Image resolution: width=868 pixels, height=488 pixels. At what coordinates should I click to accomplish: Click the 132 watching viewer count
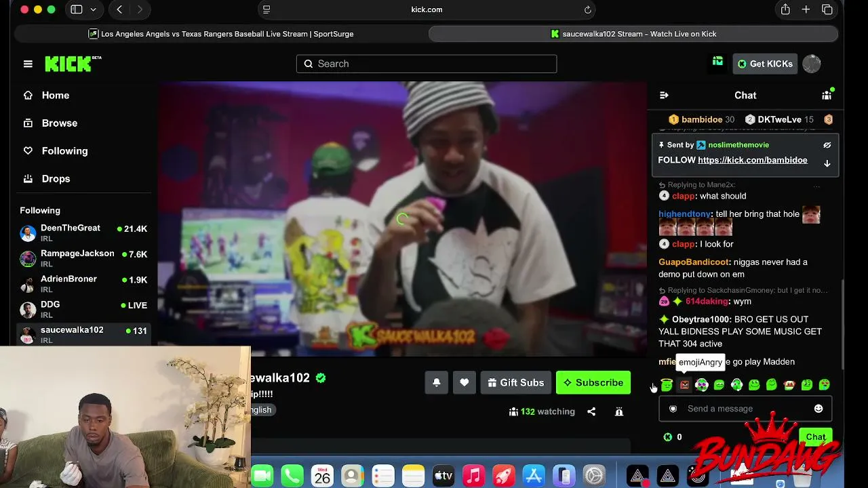[542, 412]
